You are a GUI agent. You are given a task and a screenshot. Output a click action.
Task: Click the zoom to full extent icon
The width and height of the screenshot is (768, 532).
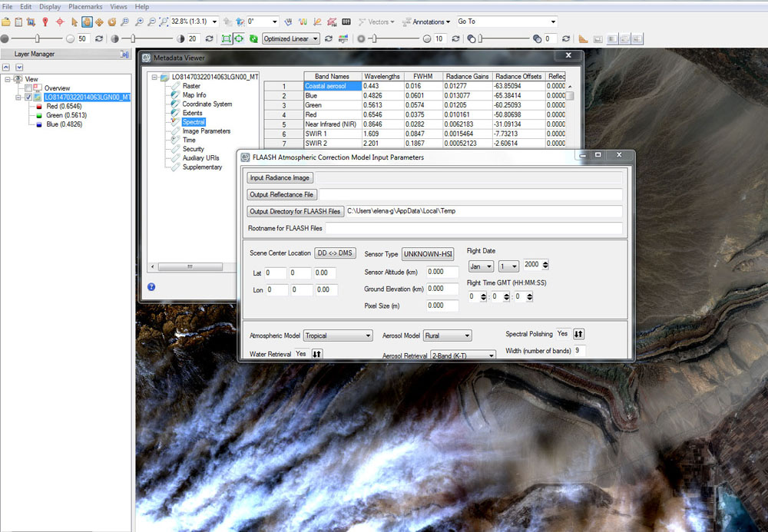tap(164, 21)
